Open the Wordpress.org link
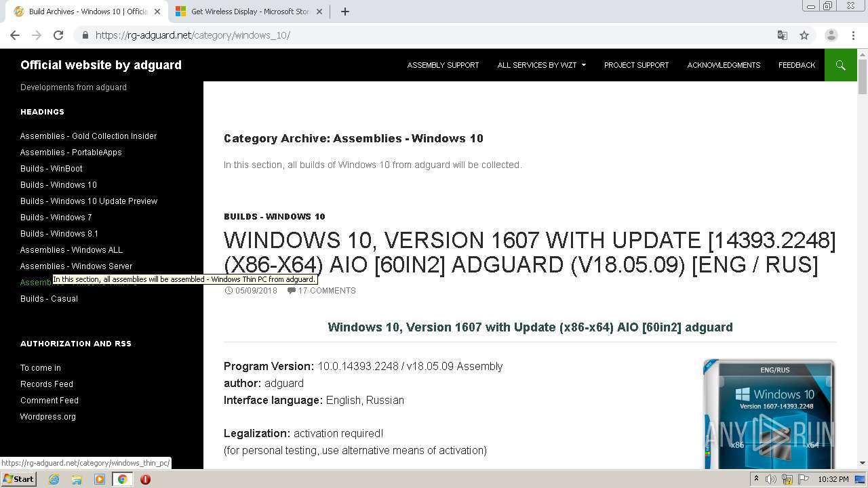Viewport: 868px width, 488px height. pos(48,417)
